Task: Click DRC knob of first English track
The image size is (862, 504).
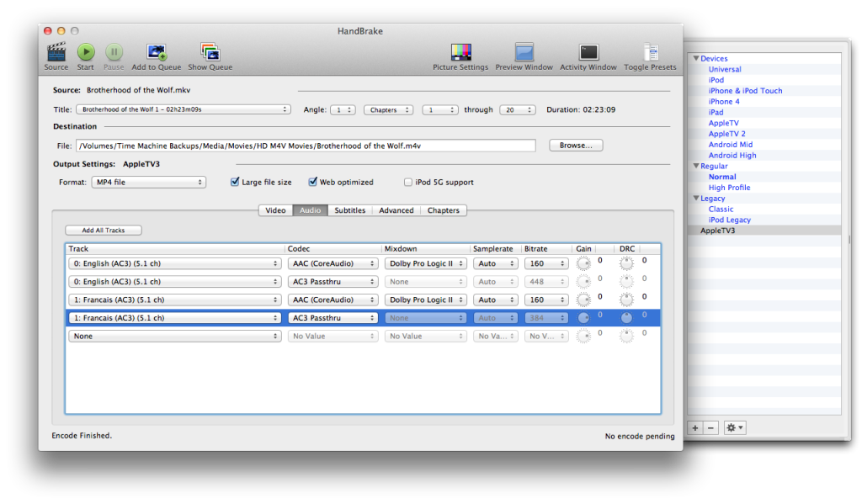Action: [x=626, y=264]
